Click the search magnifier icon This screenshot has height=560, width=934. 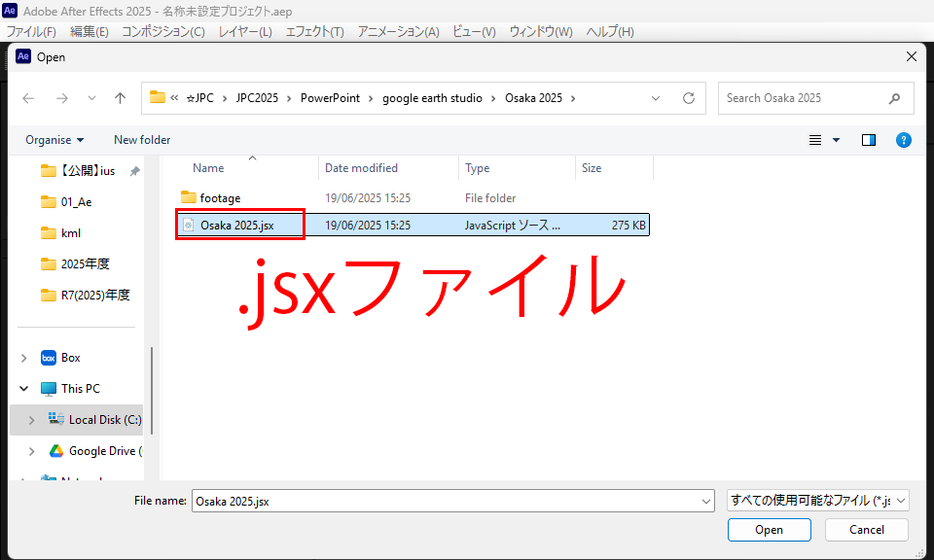(x=894, y=98)
